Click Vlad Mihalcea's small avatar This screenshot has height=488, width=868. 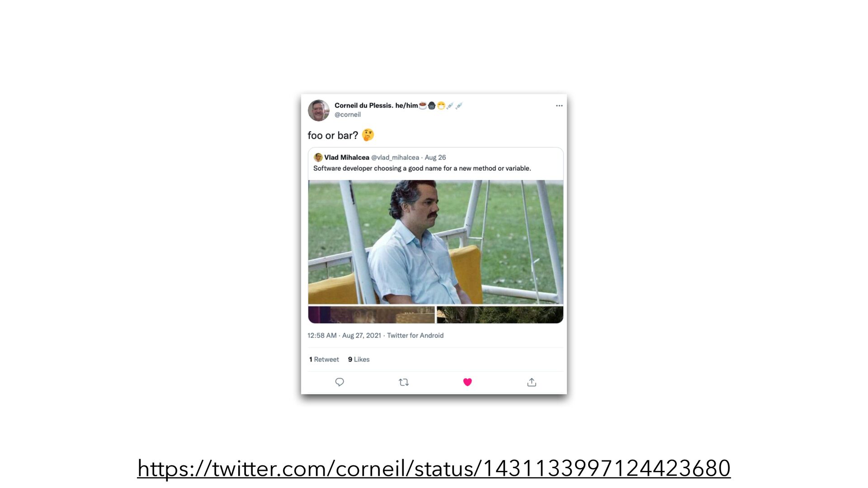318,157
